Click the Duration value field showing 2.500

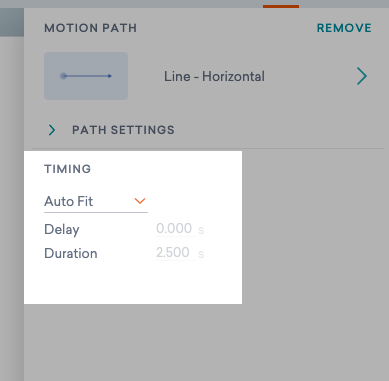(176, 253)
